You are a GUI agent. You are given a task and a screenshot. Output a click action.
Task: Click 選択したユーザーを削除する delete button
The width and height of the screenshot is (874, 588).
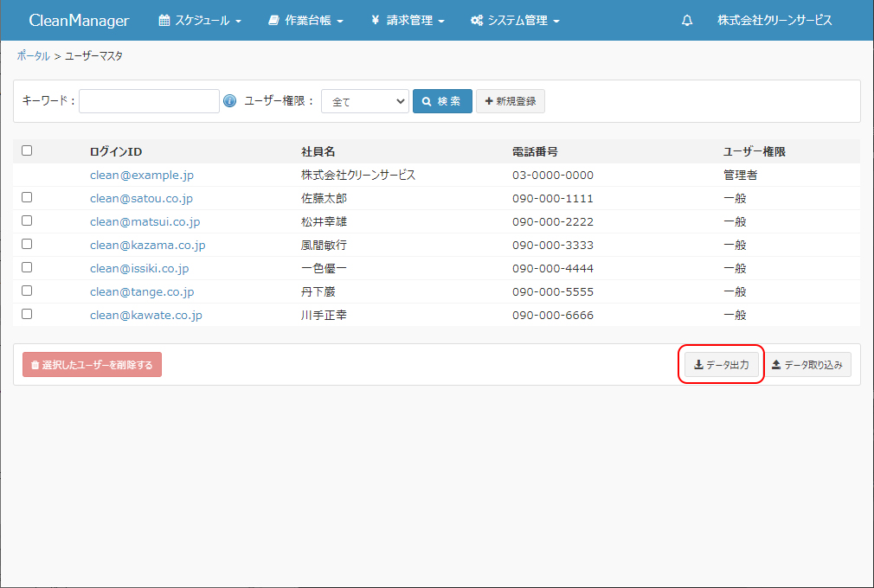coord(92,365)
